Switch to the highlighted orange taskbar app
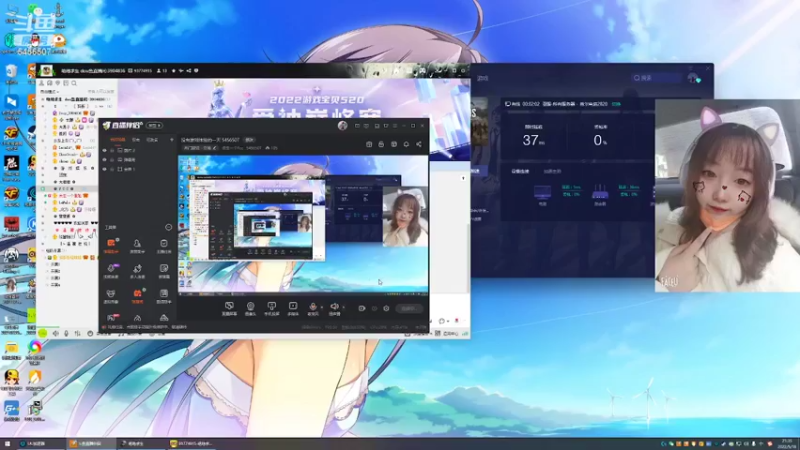 pyautogui.click(x=91, y=443)
